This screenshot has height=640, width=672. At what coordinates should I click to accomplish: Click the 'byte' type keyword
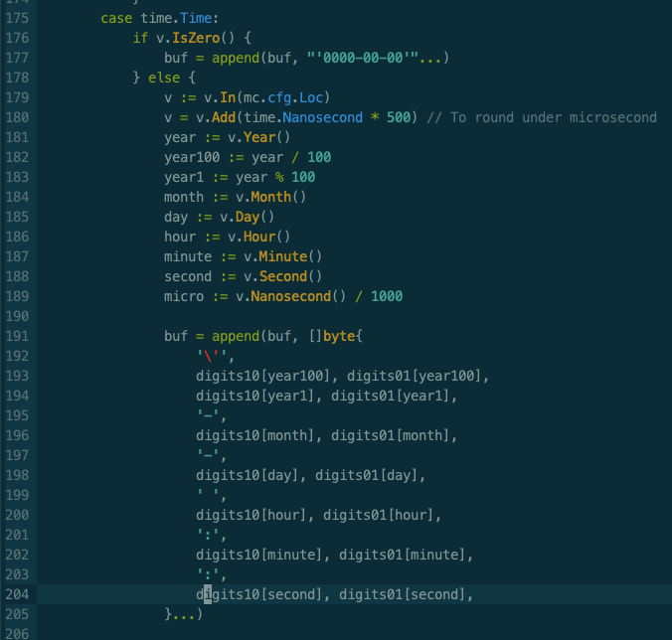click(339, 336)
